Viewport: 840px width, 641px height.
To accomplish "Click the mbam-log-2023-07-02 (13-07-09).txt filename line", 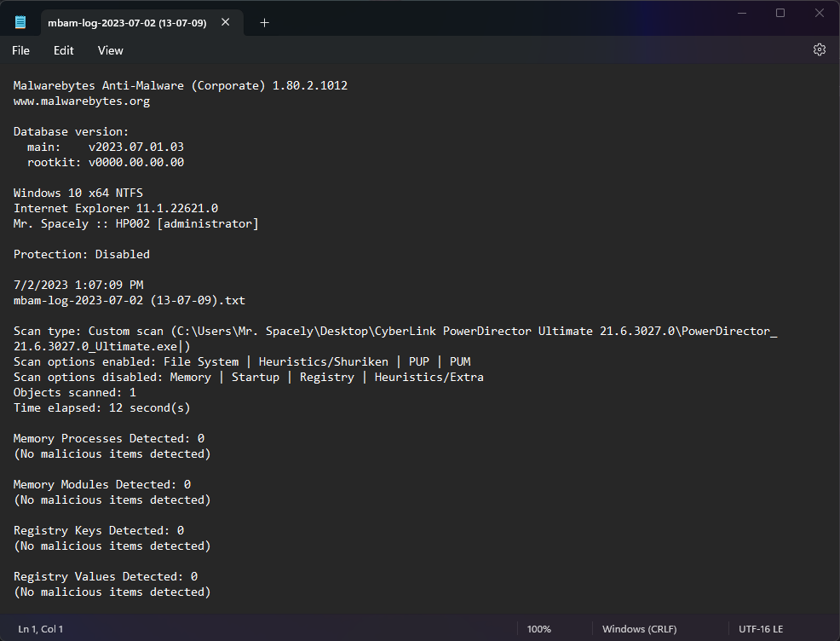I will (129, 301).
